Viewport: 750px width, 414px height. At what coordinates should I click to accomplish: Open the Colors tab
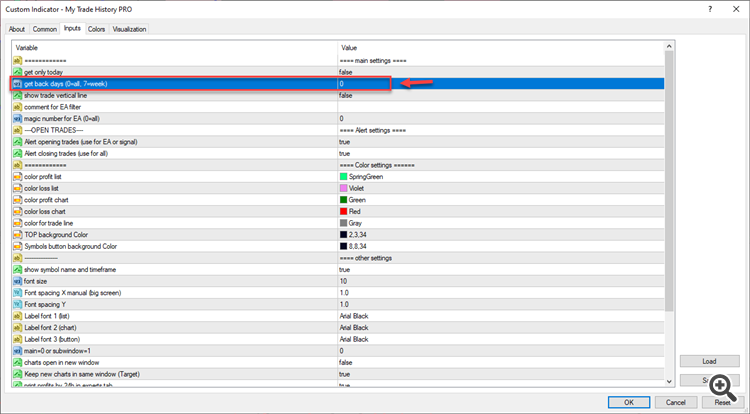tap(96, 29)
